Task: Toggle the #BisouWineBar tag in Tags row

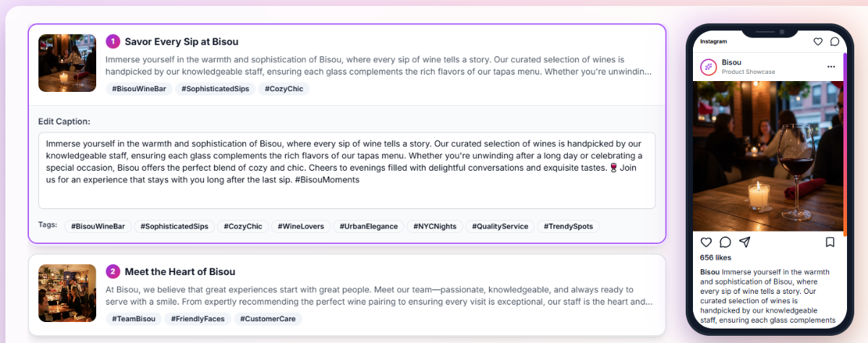Action: [98, 226]
